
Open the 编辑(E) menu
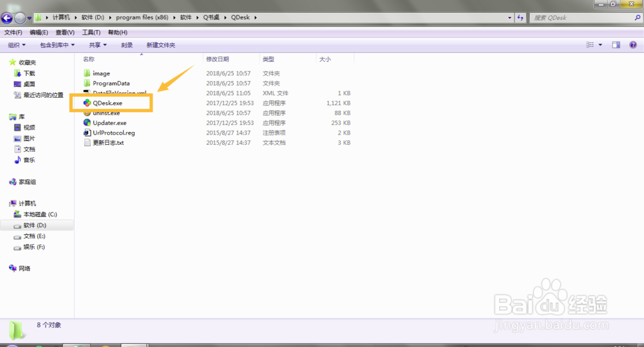click(39, 32)
